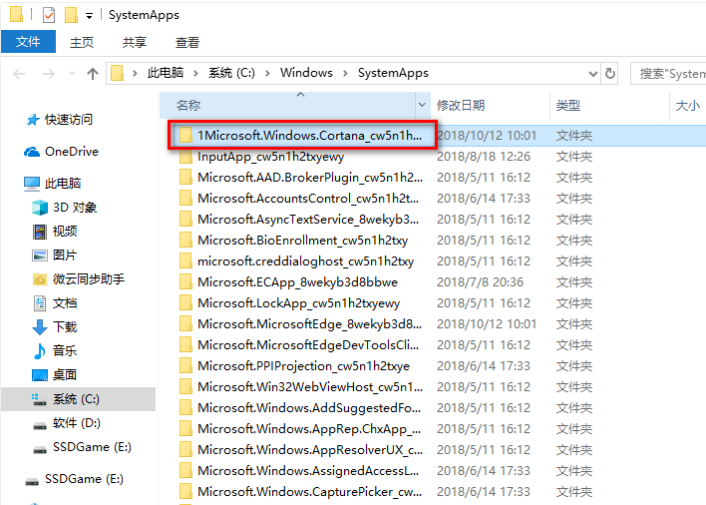Screen dimensions: 706x505
Task: Open 快速访问 in navigation pane
Action: 59,119
